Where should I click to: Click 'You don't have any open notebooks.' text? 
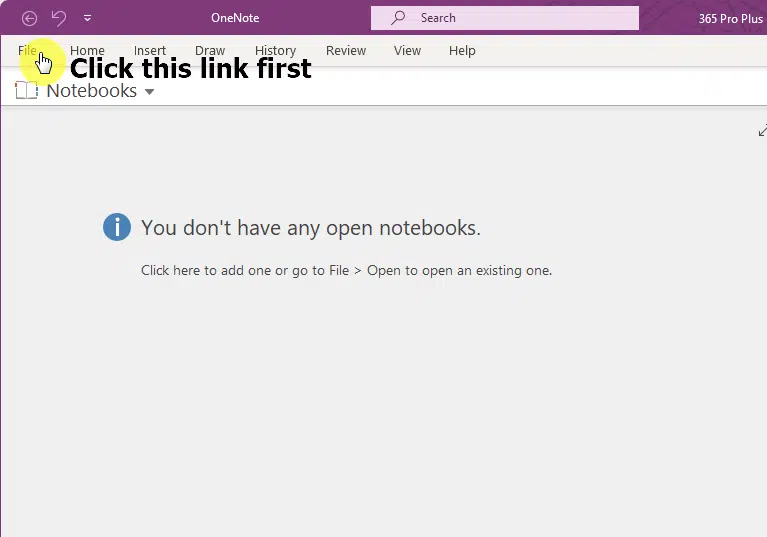point(311,228)
